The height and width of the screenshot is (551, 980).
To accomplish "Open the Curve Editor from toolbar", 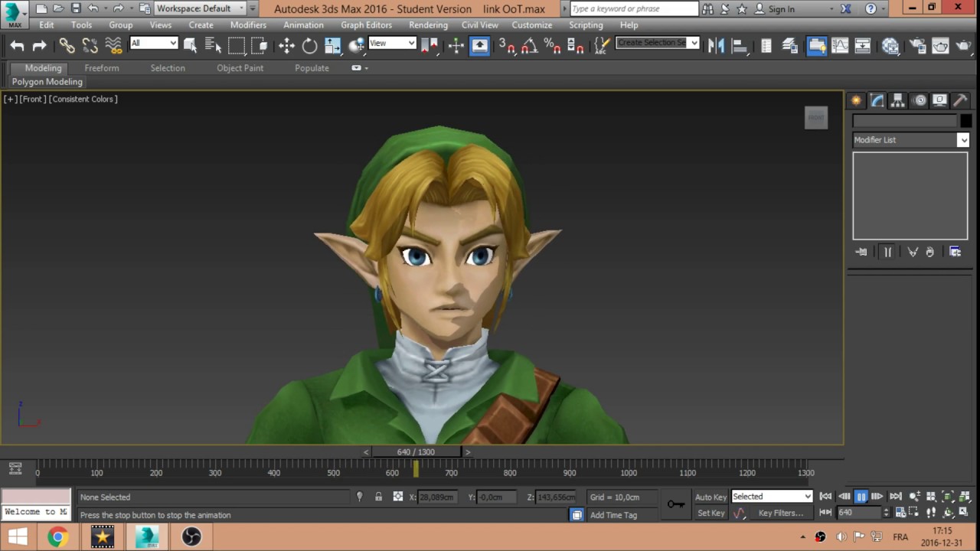I will [840, 46].
